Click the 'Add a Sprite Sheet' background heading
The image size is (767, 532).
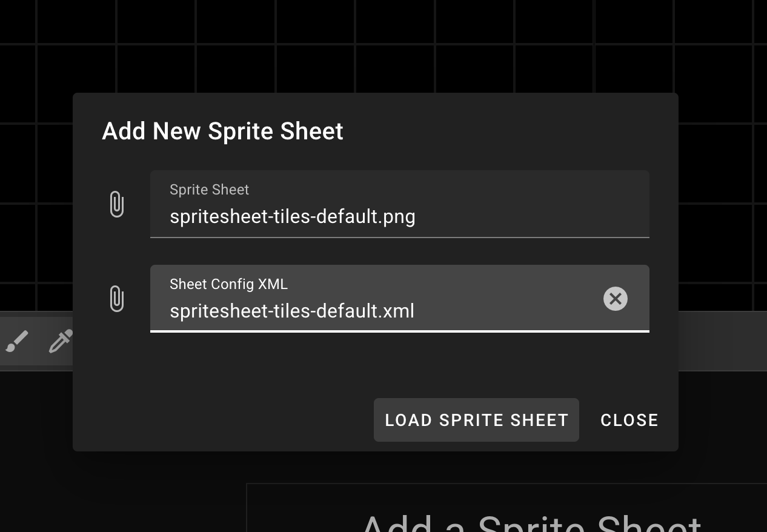tap(531, 521)
